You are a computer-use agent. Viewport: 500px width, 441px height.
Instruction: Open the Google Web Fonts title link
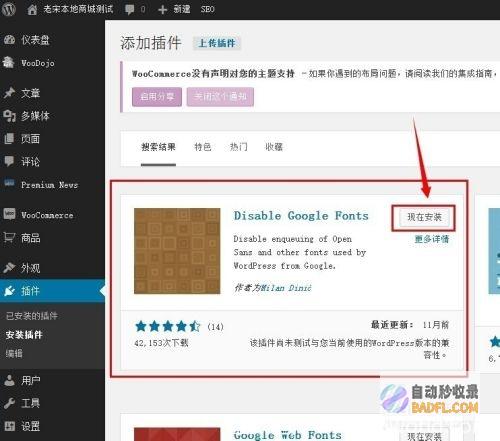pos(288,435)
